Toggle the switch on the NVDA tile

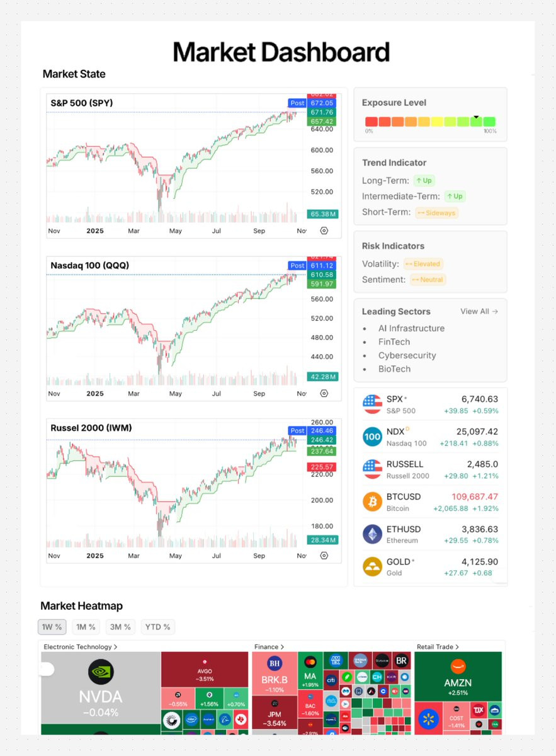click(x=47, y=669)
